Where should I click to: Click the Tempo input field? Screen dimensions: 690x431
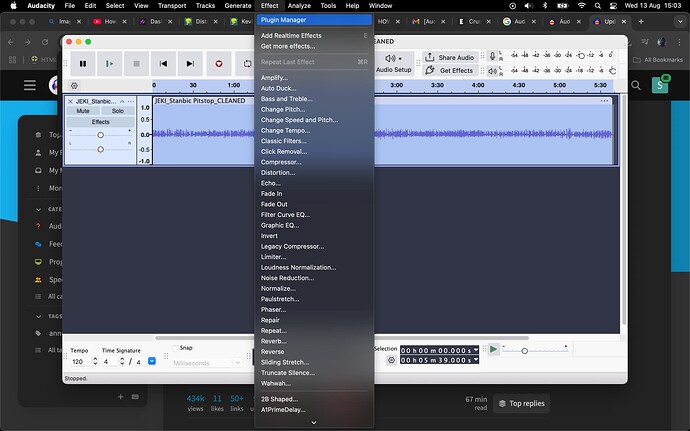81,361
